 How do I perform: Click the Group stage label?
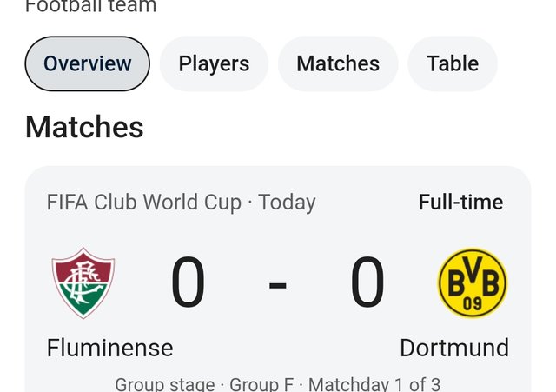(x=165, y=384)
